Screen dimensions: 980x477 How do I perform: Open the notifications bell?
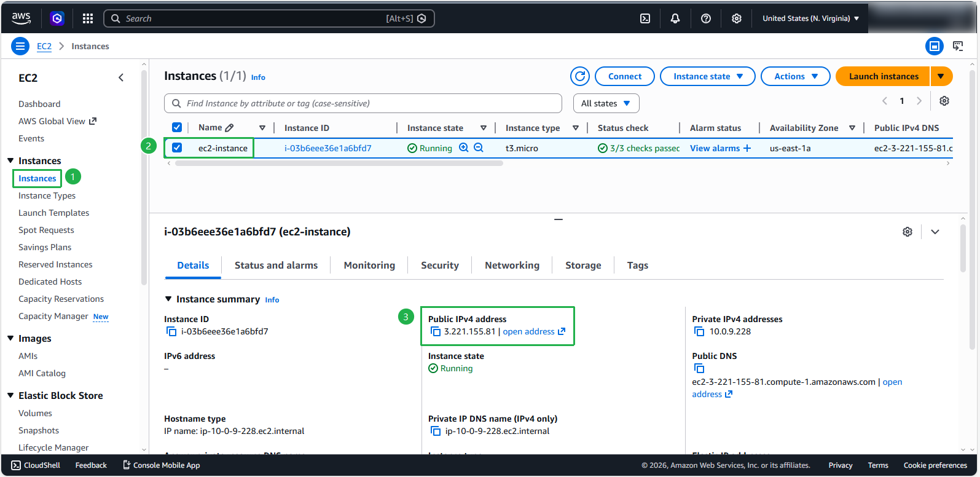pos(675,18)
